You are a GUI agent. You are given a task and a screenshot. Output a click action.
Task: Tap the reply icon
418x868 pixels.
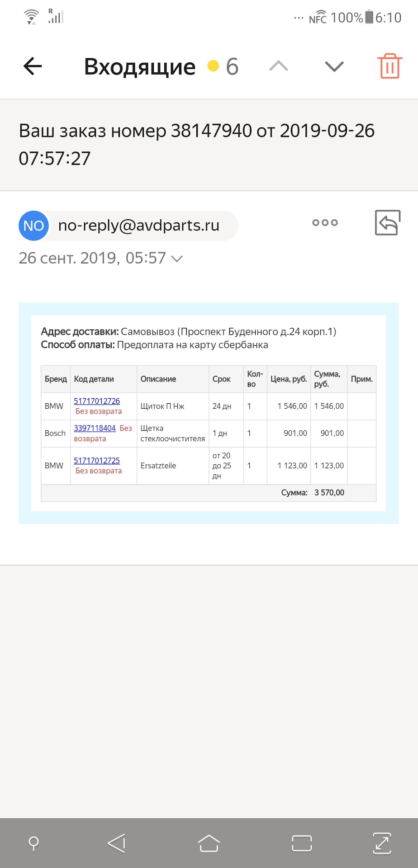pyautogui.click(x=388, y=222)
